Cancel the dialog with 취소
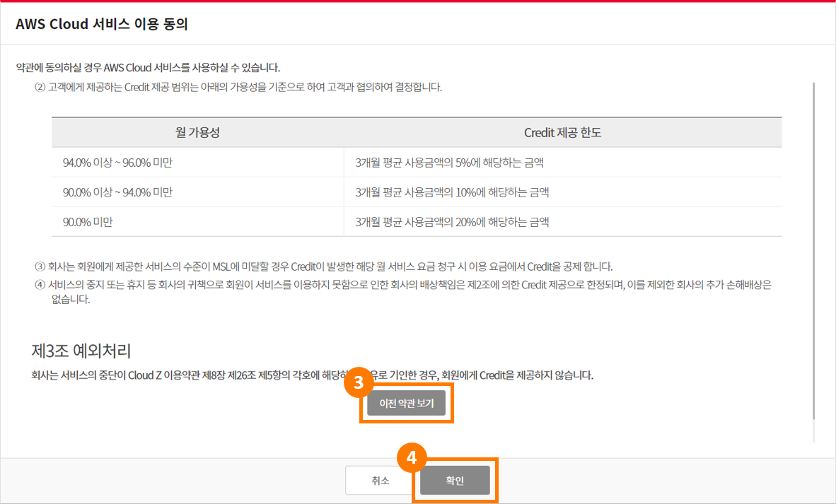This screenshot has width=836, height=504. coord(380,481)
